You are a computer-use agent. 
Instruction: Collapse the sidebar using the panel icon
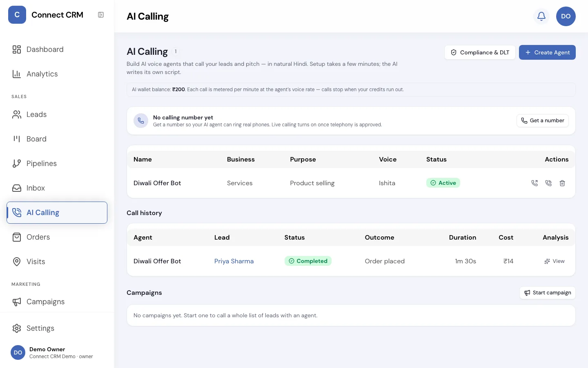point(101,15)
